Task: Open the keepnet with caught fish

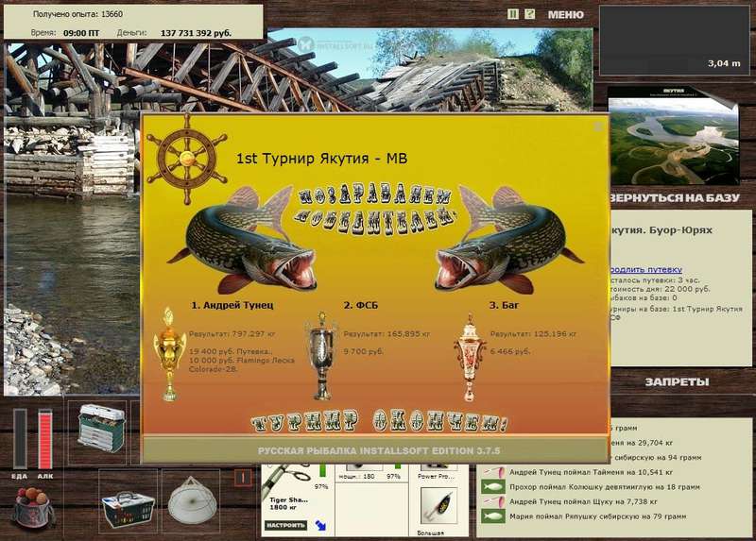Action: click(192, 501)
